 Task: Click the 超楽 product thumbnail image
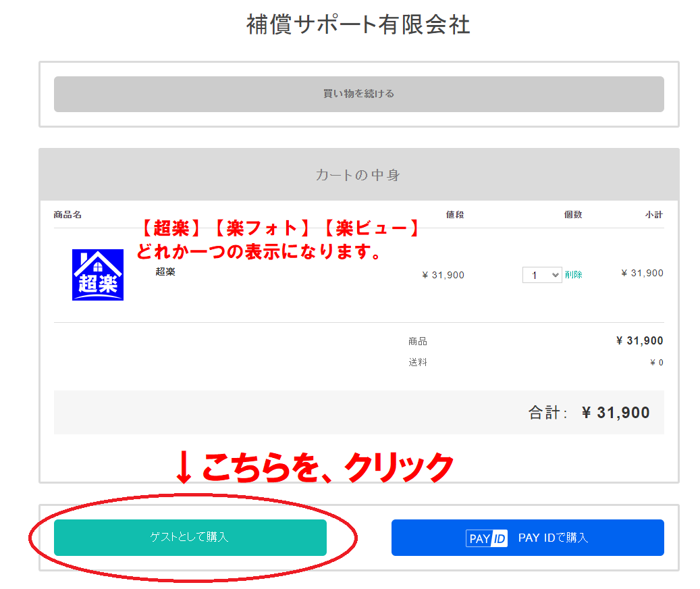point(97,275)
